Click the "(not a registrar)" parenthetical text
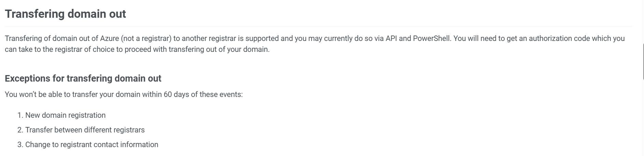 click(146, 39)
